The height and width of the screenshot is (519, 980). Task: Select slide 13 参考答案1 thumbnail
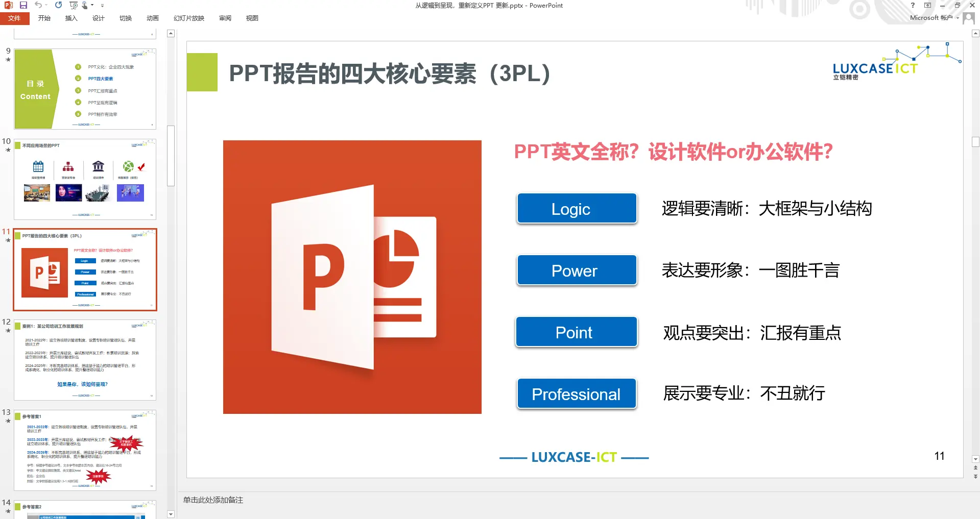(85, 450)
